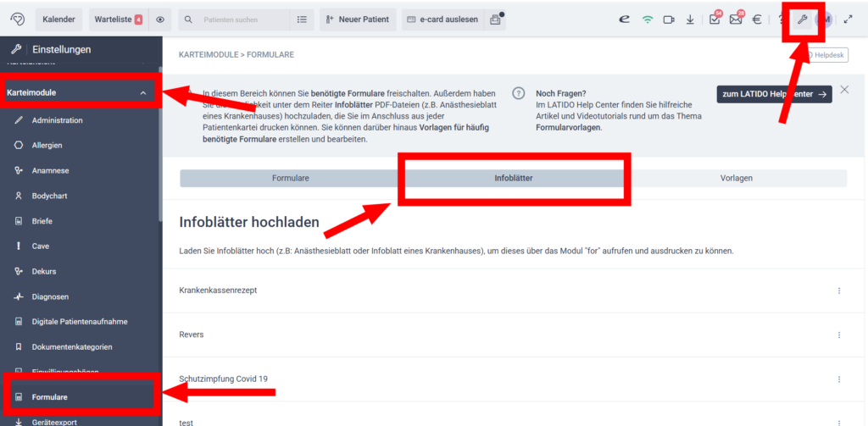Open three-dot menu for Schutzimpfung Covid 19
This screenshot has width=868, height=426.
point(839,379)
